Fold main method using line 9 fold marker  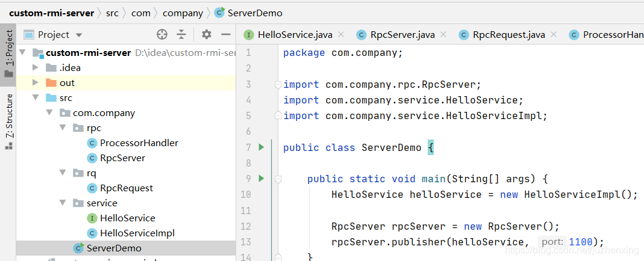point(278,179)
